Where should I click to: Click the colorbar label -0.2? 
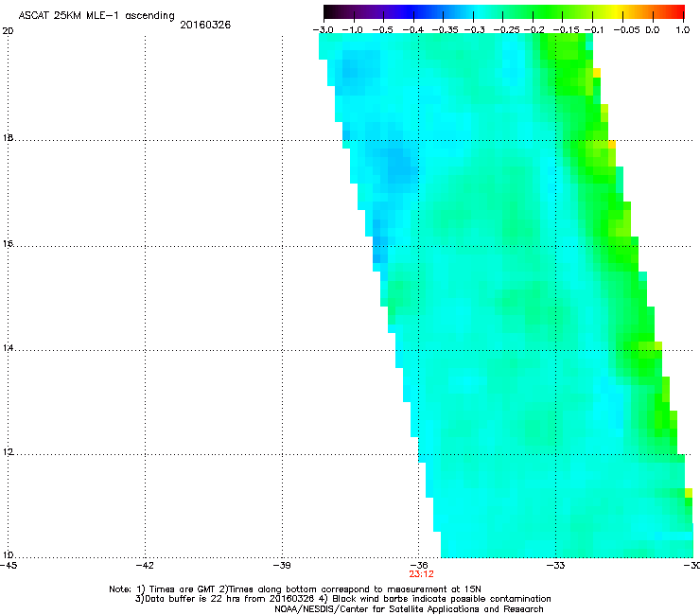(534, 30)
